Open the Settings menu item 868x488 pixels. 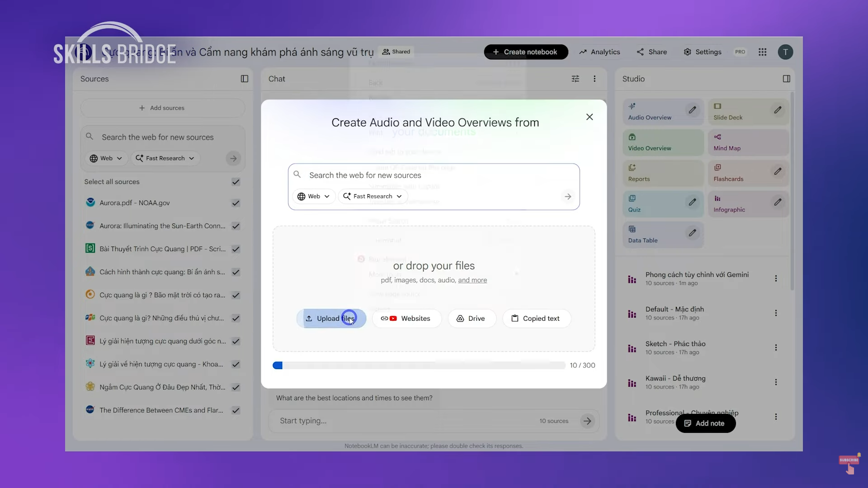tap(703, 52)
